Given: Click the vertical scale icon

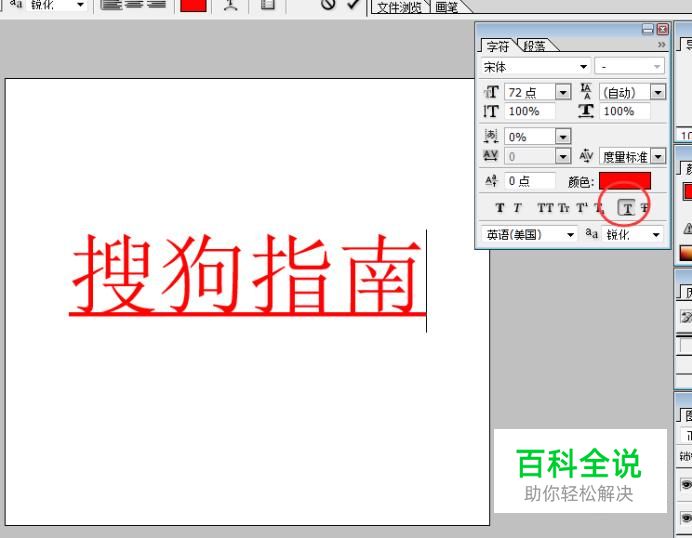Looking at the screenshot, I should tap(491, 111).
